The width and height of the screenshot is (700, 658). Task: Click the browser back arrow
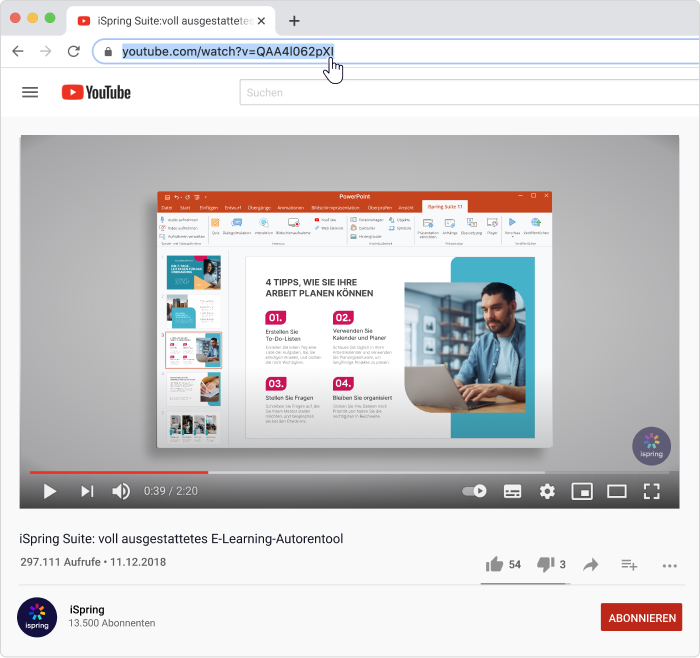point(18,51)
